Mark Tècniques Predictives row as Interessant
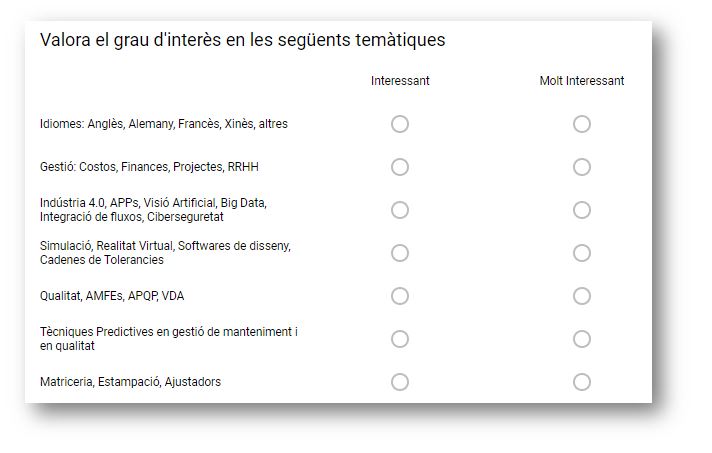Image resolution: width=712 pixels, height=453 pixels. [x=400, y=339]
